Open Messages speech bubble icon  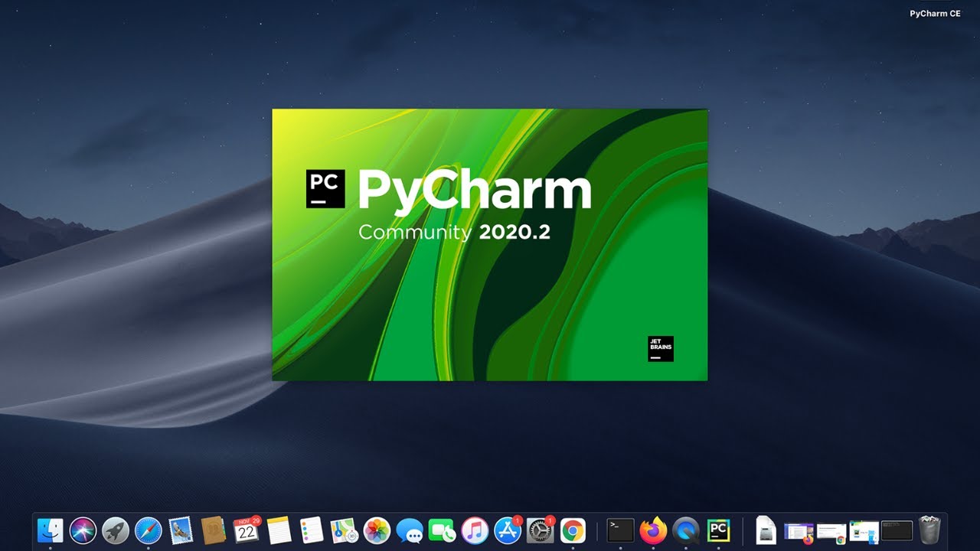coord(410,530)
